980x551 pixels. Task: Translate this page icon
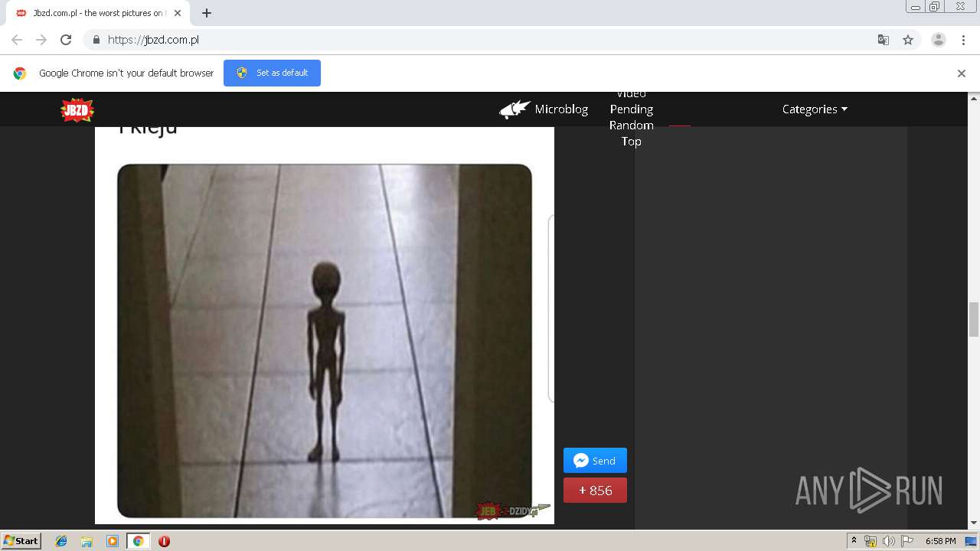pyautogui.click(x=884, y=40)
